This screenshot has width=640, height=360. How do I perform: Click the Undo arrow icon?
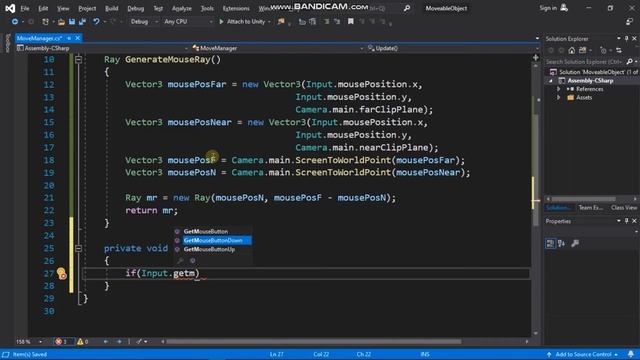(x=96, y=22)
